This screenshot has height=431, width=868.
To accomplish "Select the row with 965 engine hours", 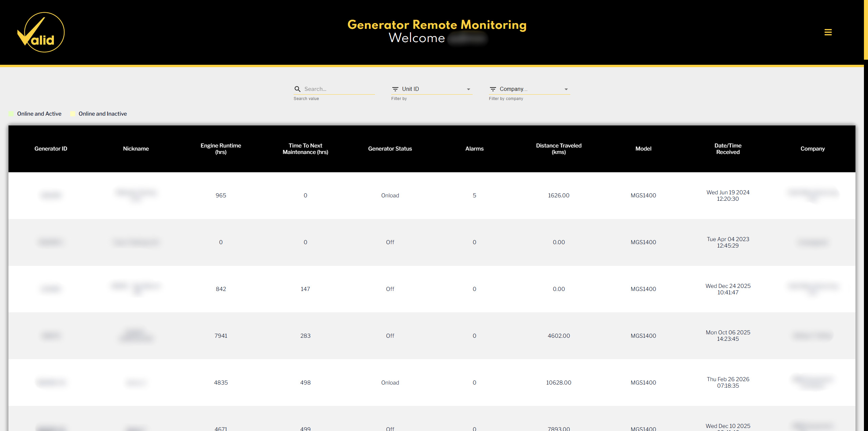I will (x=221, y=195).
